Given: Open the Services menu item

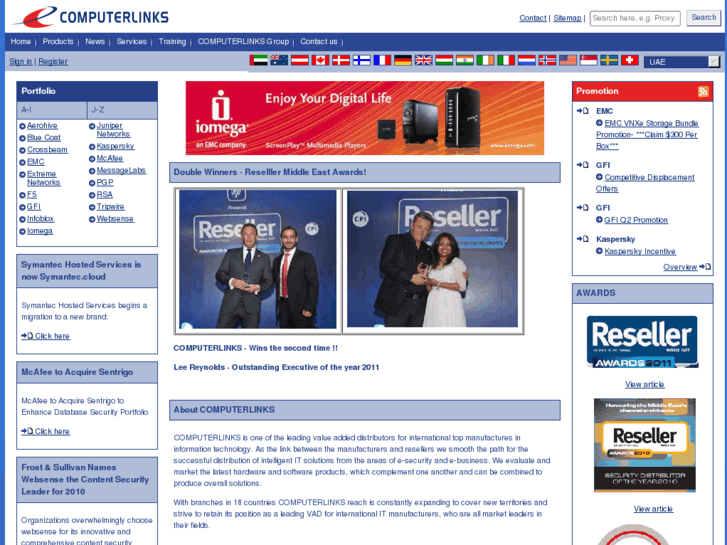Looking at the screenshot, I should [131, 42].
